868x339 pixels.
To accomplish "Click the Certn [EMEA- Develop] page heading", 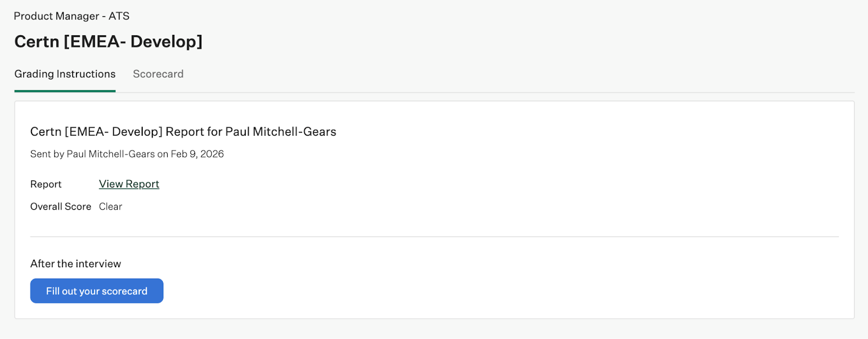I will [x=108, y=41].
